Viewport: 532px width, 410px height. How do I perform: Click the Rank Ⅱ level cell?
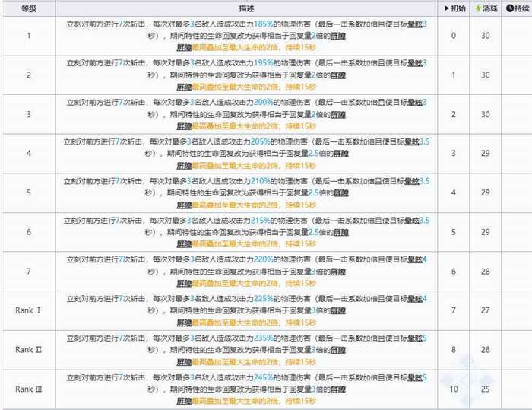(x=29, y=350)
